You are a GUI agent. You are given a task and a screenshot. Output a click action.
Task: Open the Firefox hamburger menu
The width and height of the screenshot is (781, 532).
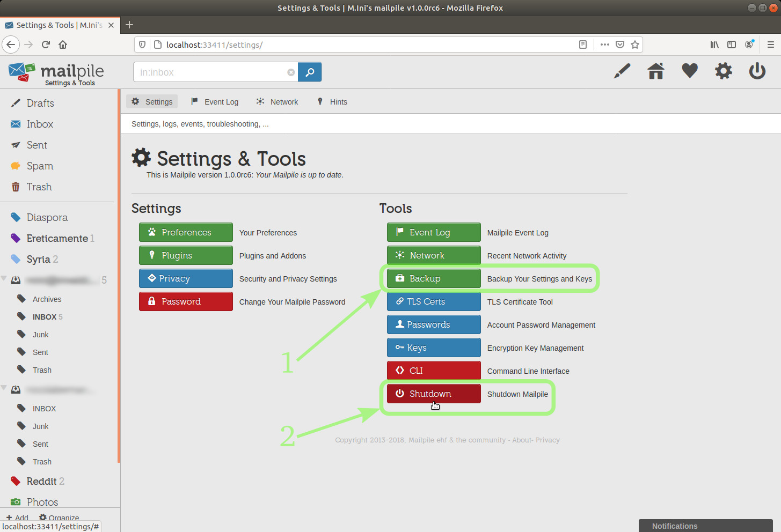coord(771,45)
